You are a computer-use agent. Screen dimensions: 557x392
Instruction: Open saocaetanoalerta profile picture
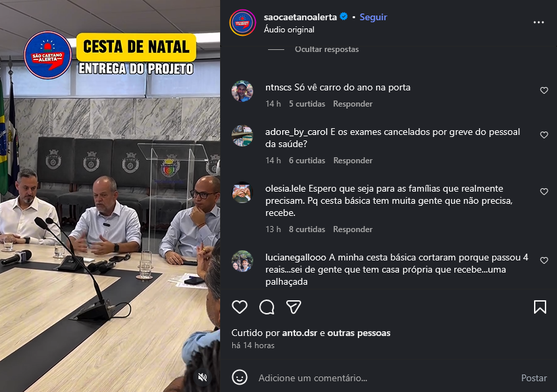coord(242,23)
